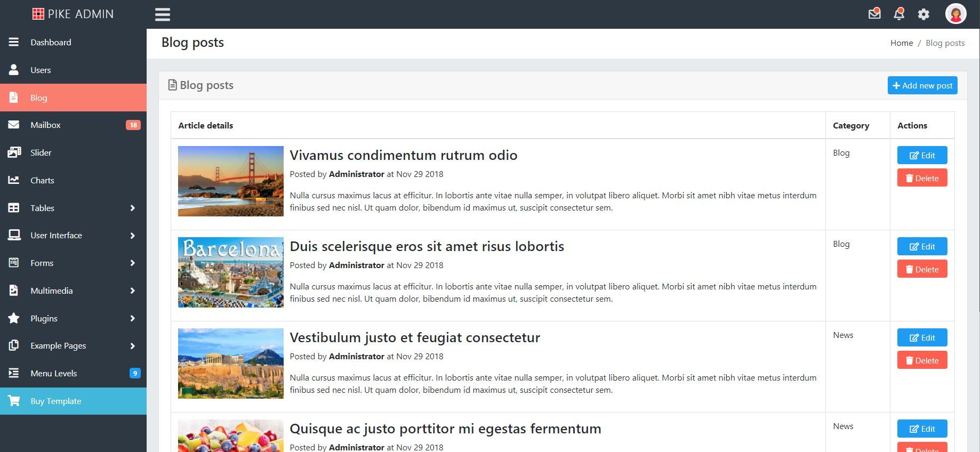980x452 pixels.
Task: Click the Buy Template cart icon
Action: coord(14,401)
